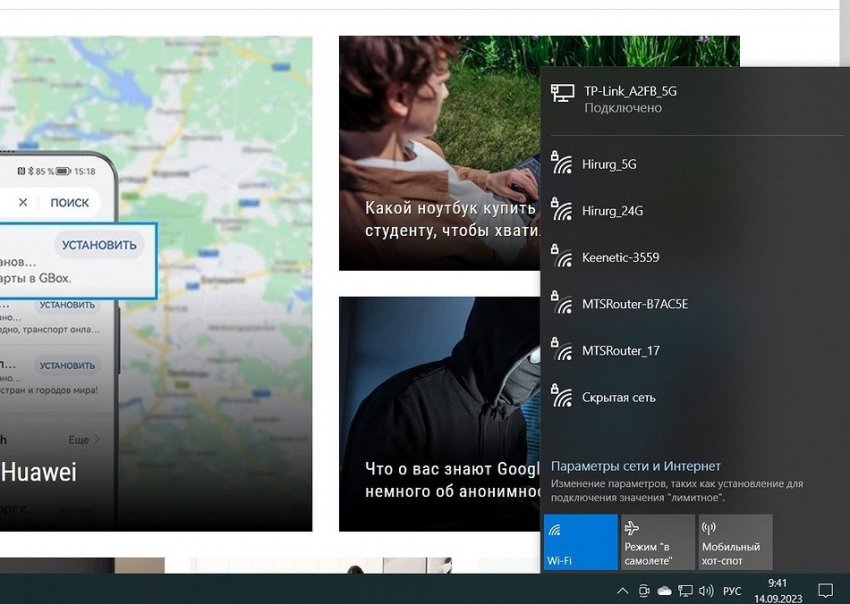The height and width of the screenshot is (604, 850).
Task: Open the notification center icon
Action: click(x=825, y=590)
